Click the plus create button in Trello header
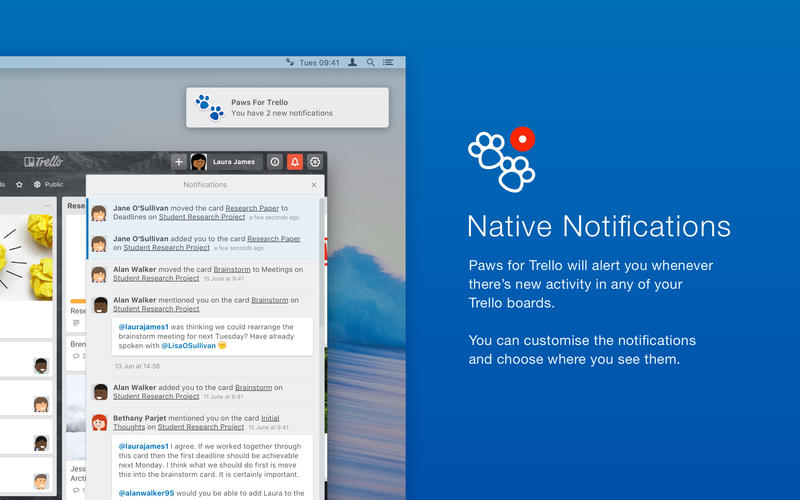Image resolution: width=800 pixels, height=500 pixels. point(179,162)
